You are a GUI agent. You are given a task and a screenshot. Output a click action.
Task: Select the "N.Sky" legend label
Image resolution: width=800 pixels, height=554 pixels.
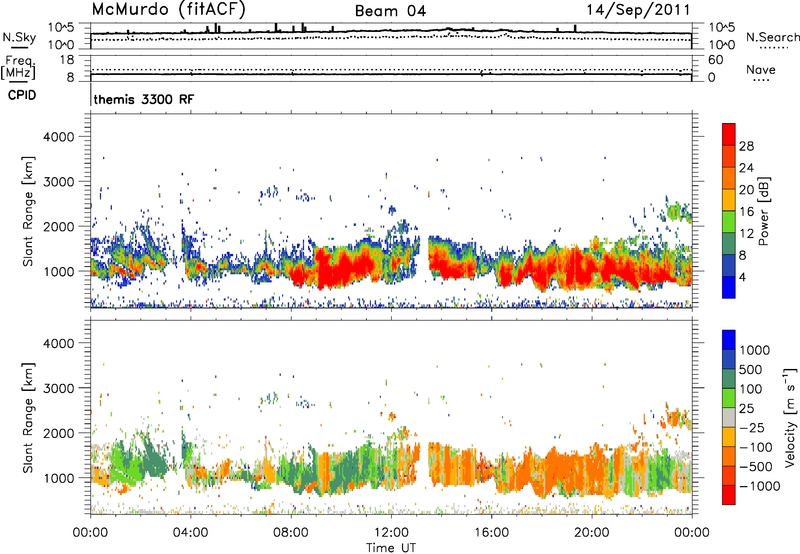click(19, 37)
